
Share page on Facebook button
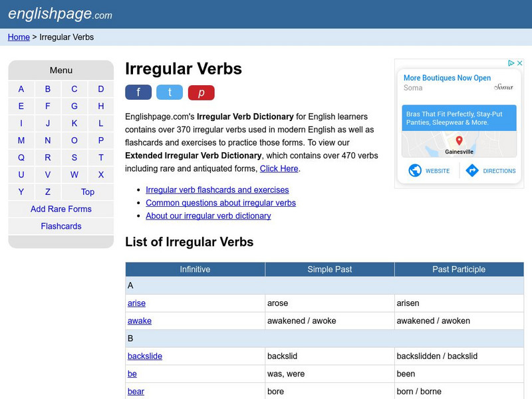(138, 92)
